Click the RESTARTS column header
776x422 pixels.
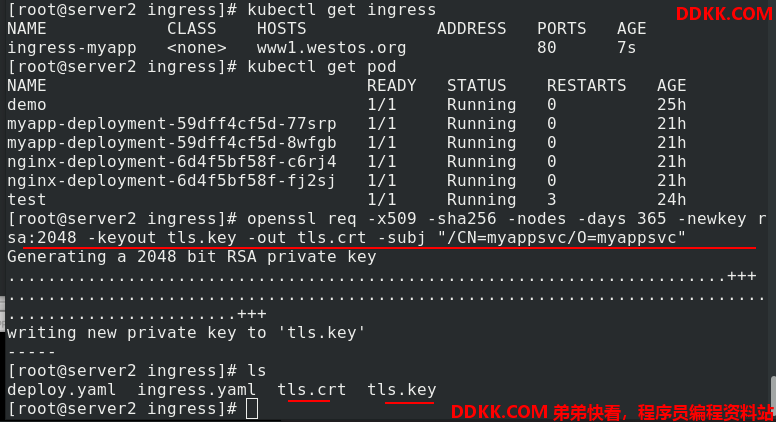tap(586, 86)
